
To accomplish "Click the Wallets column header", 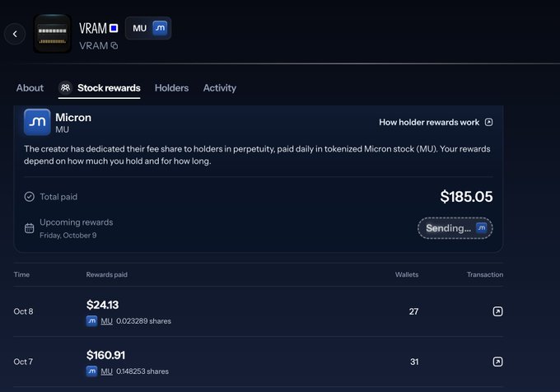I will click(x=407, y=274).
